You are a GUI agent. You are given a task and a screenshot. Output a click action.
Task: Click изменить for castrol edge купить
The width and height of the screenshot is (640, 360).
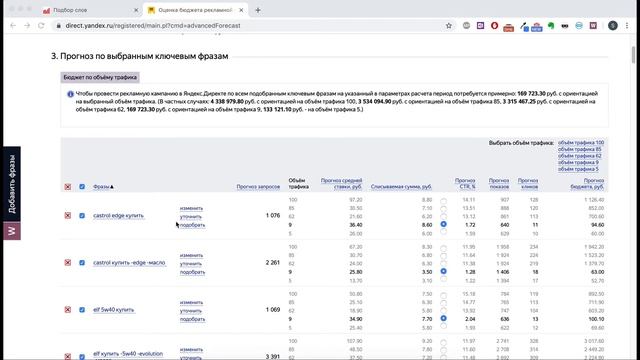pyautogui.click(x=191, y=208)
